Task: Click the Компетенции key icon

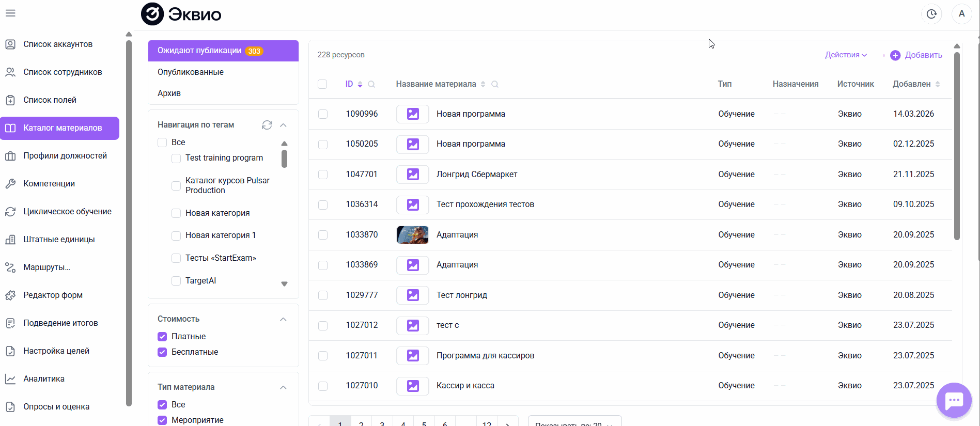Action: [10, 184]
